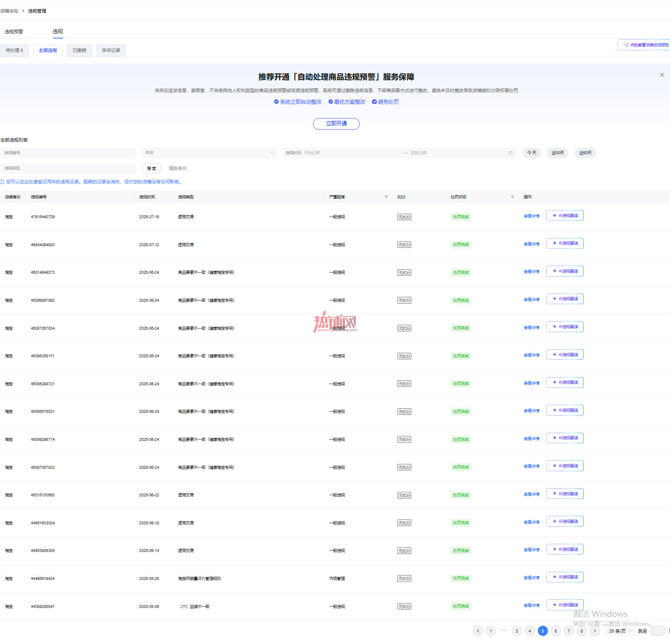Image resolution: width=670 pixels, height=644 pixels.
Task: Go to next page arrow in pagination
Action: [x=595, y=631]
